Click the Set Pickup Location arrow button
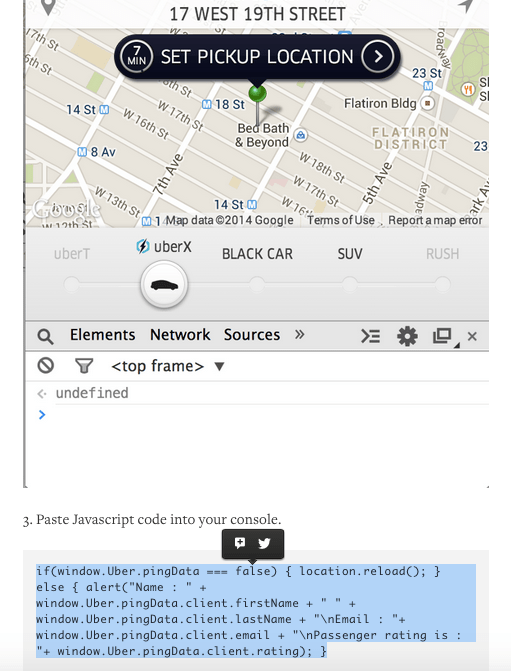The height and width of the screenshot is (671, 511). point(378,56)
